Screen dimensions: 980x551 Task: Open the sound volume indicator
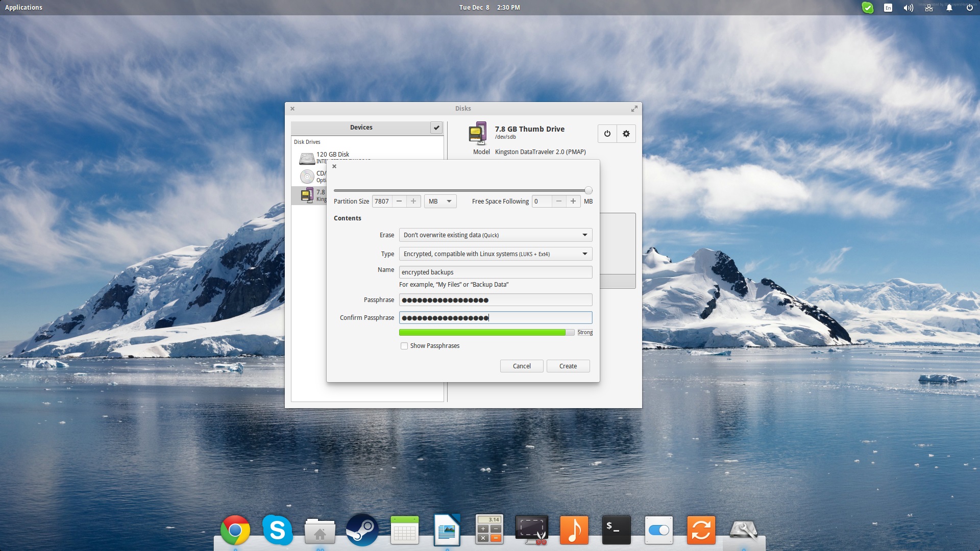tap(909, 8)
